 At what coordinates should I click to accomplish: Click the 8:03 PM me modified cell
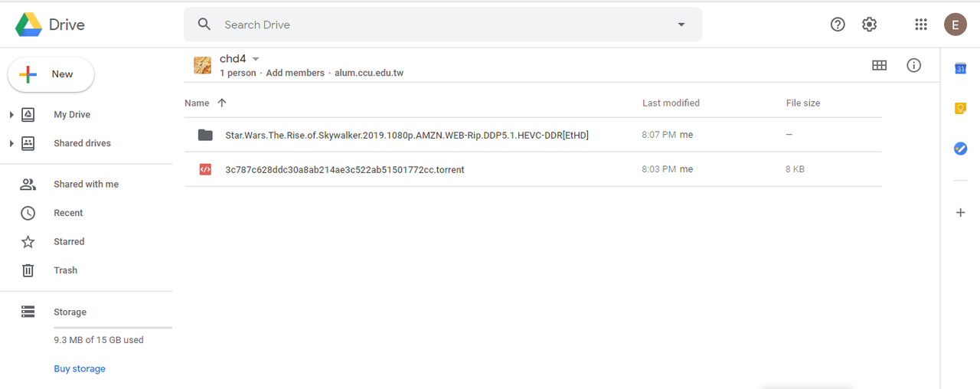[667, 169]
